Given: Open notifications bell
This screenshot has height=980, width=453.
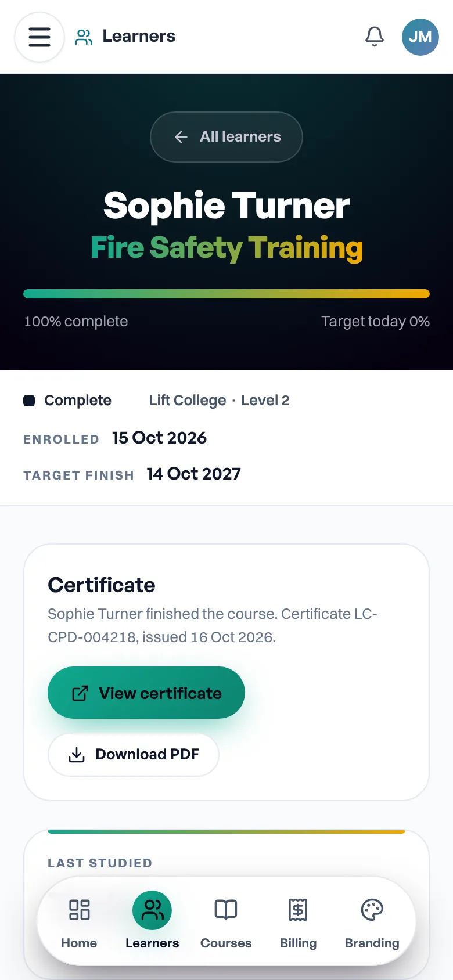Looking at the screenshot, I should (375, 37).
